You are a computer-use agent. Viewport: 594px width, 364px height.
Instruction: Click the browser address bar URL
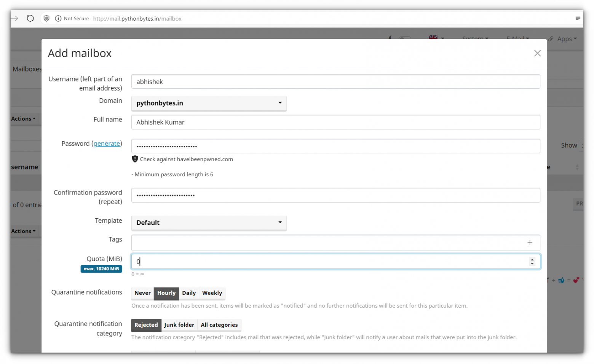137,19
